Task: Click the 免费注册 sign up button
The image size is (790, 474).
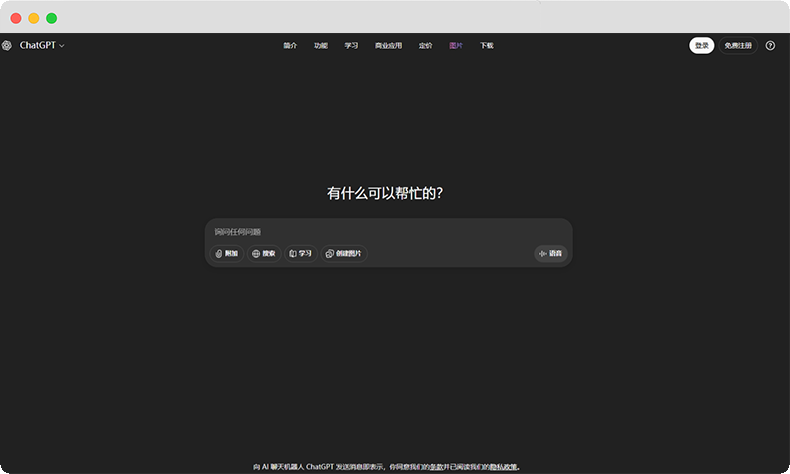Action: [738, 45]
